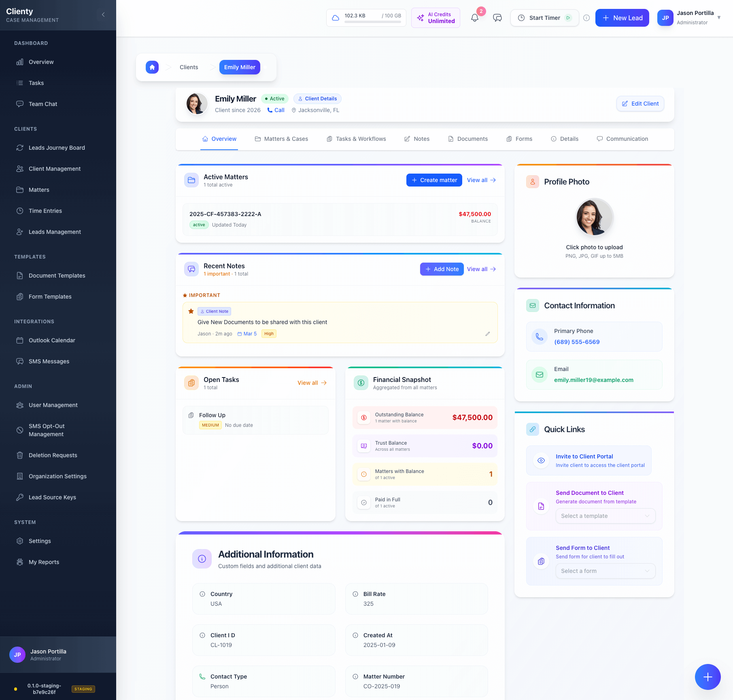Click the Edit Client button
The image size is (733, 700).
640,104
